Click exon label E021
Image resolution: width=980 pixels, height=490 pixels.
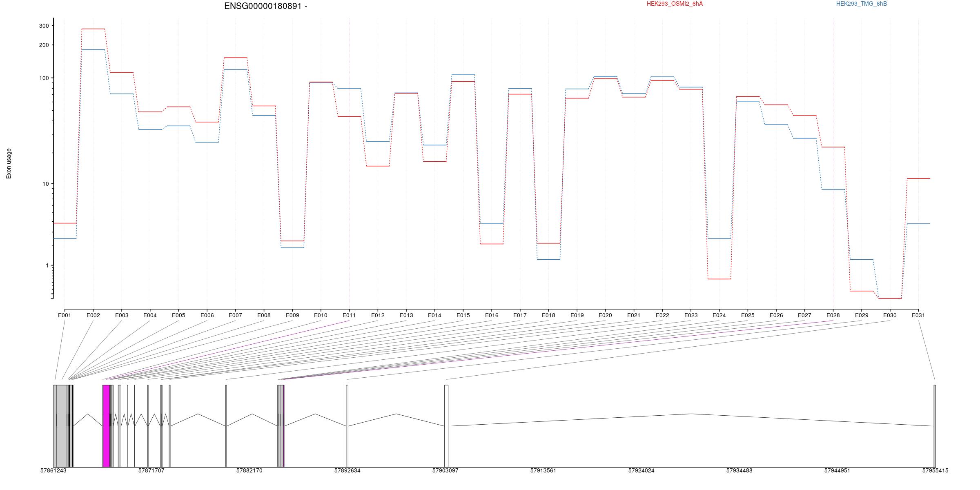(634, 315)
